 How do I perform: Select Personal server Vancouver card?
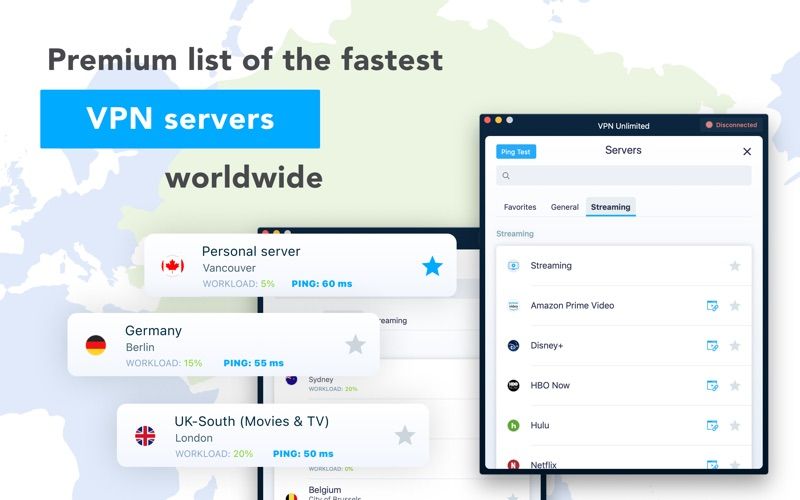[x=300, y=265]
